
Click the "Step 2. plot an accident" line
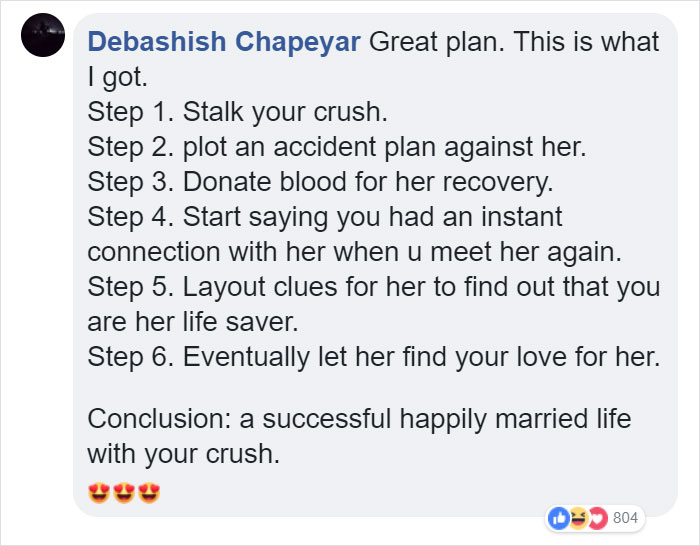click(x=336, y=147)
